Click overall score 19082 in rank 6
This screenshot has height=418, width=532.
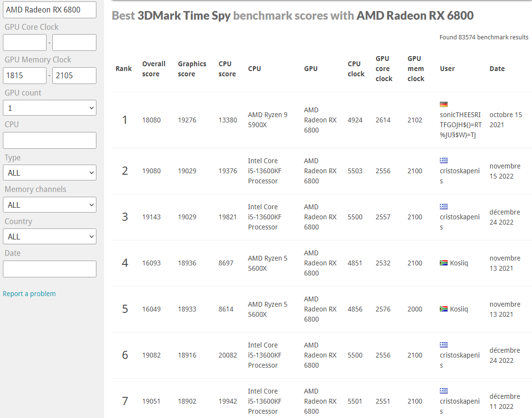tap(151, 355)
